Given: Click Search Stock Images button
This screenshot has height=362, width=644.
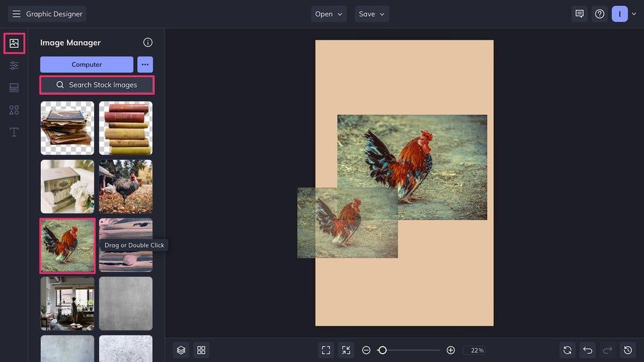Looking at the screenshot, I should (97, 85).
